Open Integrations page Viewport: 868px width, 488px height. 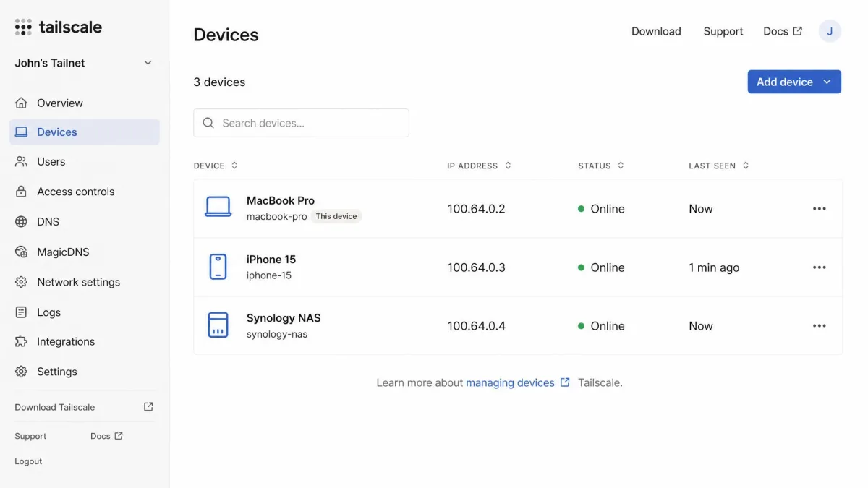pyautogui.click(x=85, y=341)
